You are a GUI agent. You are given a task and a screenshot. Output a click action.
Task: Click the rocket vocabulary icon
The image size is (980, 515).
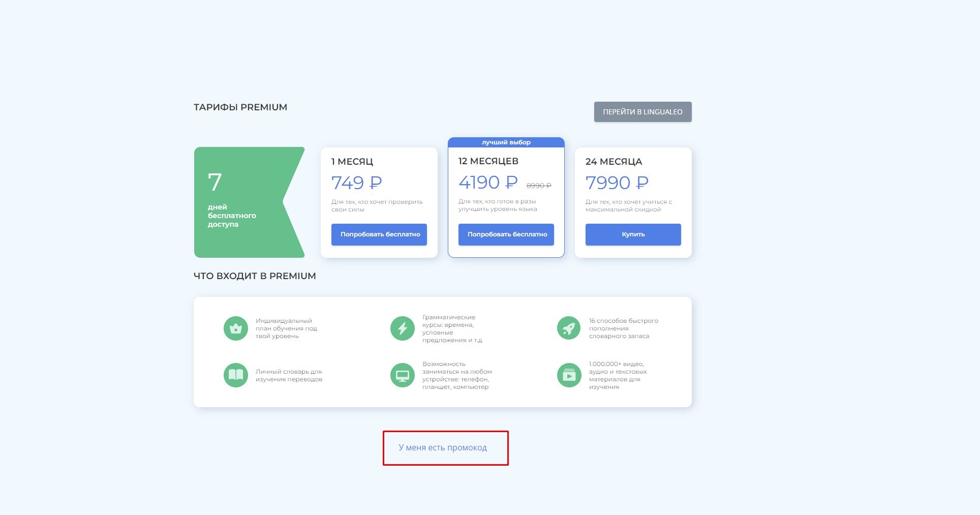(x=569, y=328)
